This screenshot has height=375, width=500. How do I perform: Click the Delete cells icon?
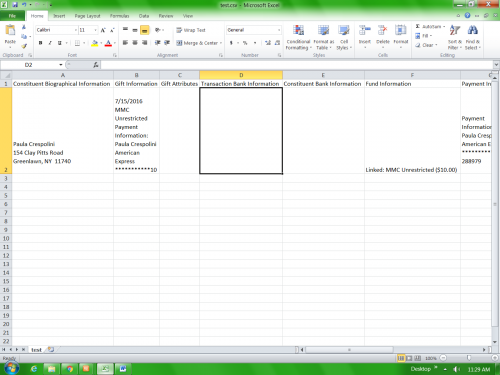click(x=383, y=31)
